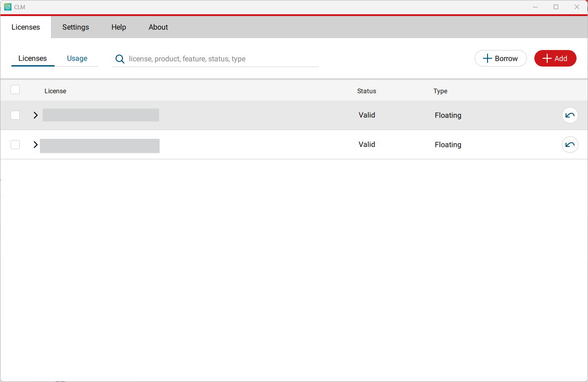
Task: Maximize the CLM window
Action: click(556, 7)
